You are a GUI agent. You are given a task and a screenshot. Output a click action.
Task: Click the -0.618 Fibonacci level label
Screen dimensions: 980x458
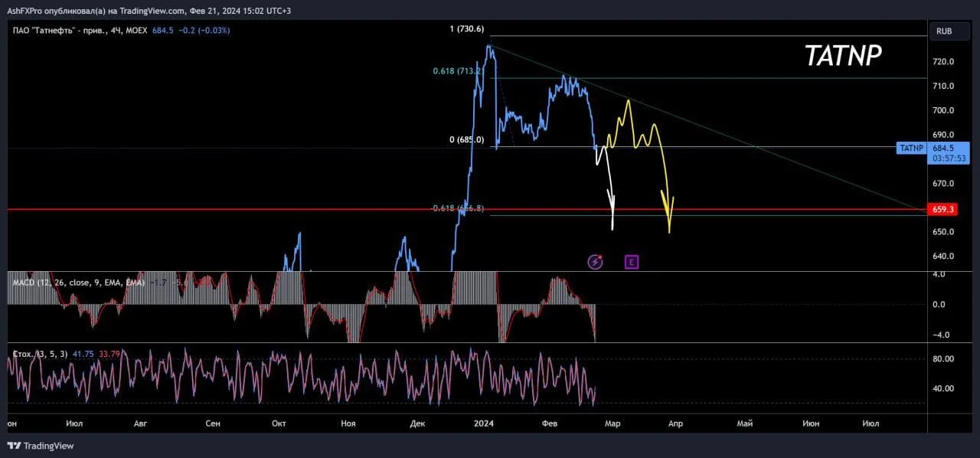[x=456, y=208]
